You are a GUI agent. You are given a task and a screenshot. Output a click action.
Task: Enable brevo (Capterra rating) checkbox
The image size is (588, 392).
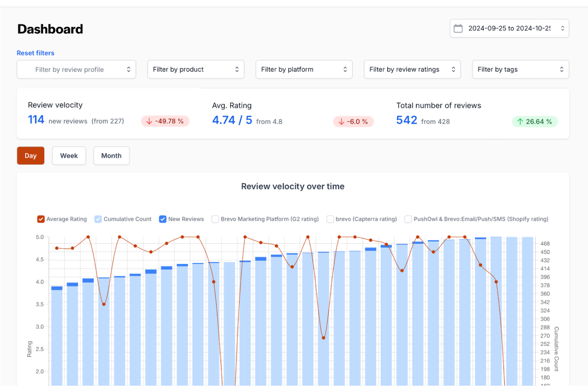pyautogui.click(x=330, y=219)
